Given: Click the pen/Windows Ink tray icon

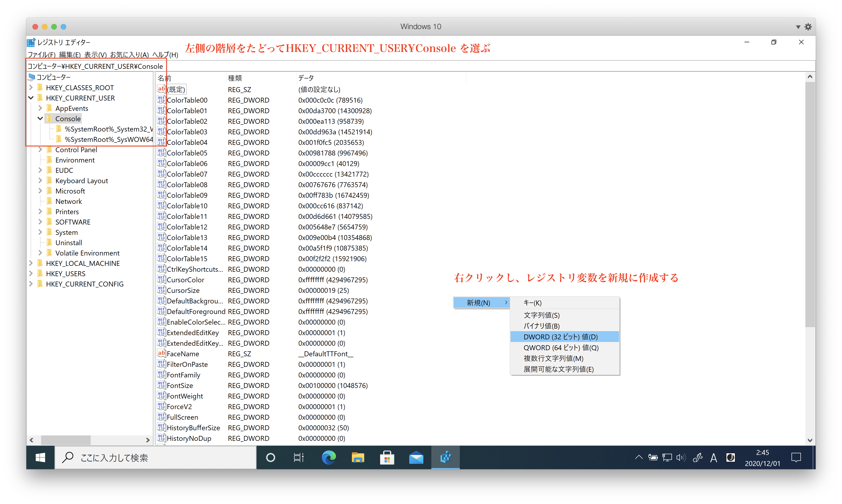Looking at the screenshot, I should pos(697,458).
